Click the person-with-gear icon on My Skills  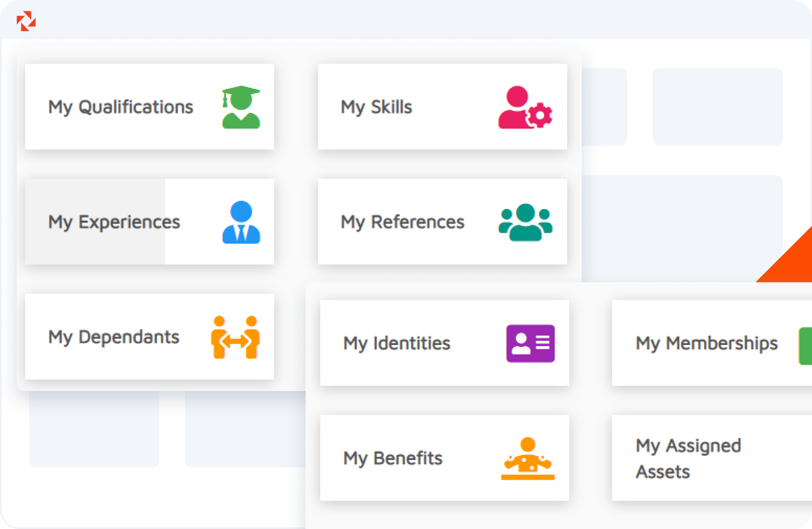[x=525, y=107]
